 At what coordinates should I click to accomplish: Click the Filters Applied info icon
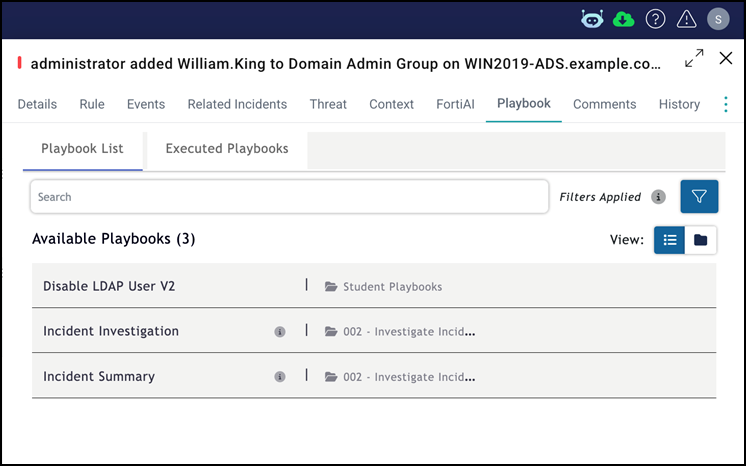[658, 197]
